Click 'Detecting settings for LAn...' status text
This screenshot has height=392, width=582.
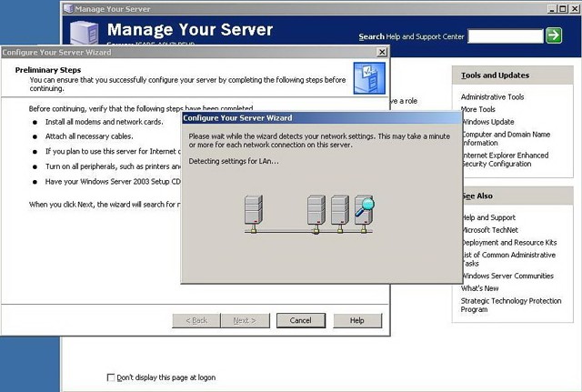(234, 161)
